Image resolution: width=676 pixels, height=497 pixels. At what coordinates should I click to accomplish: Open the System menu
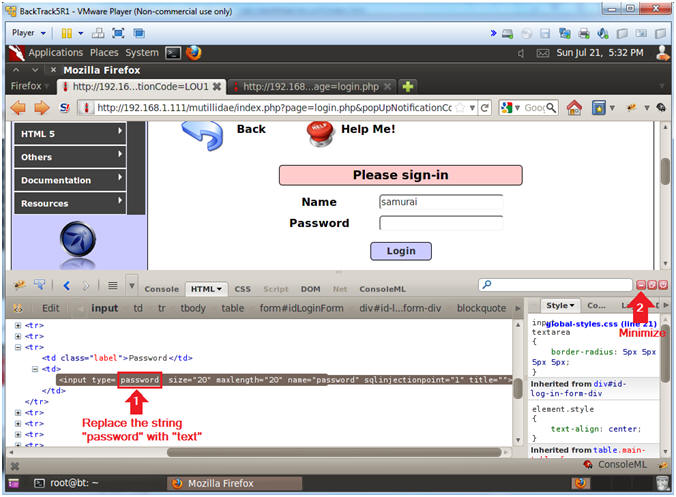142,53
